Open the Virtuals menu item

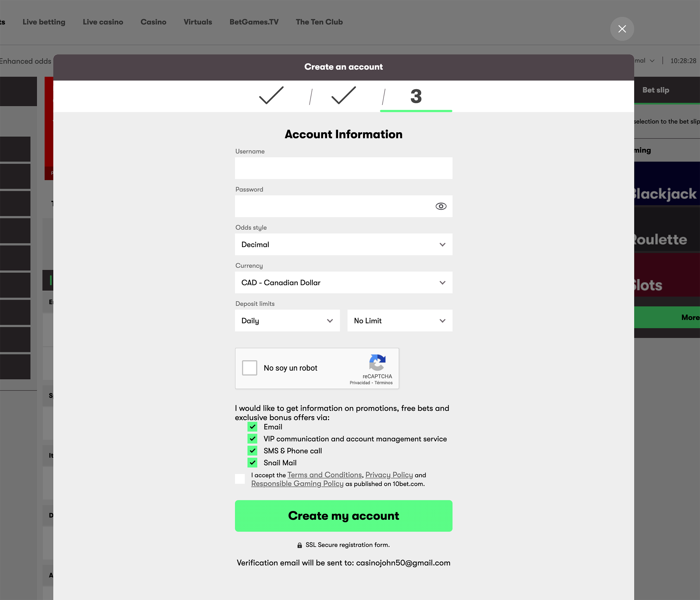[x=198, y=22]
